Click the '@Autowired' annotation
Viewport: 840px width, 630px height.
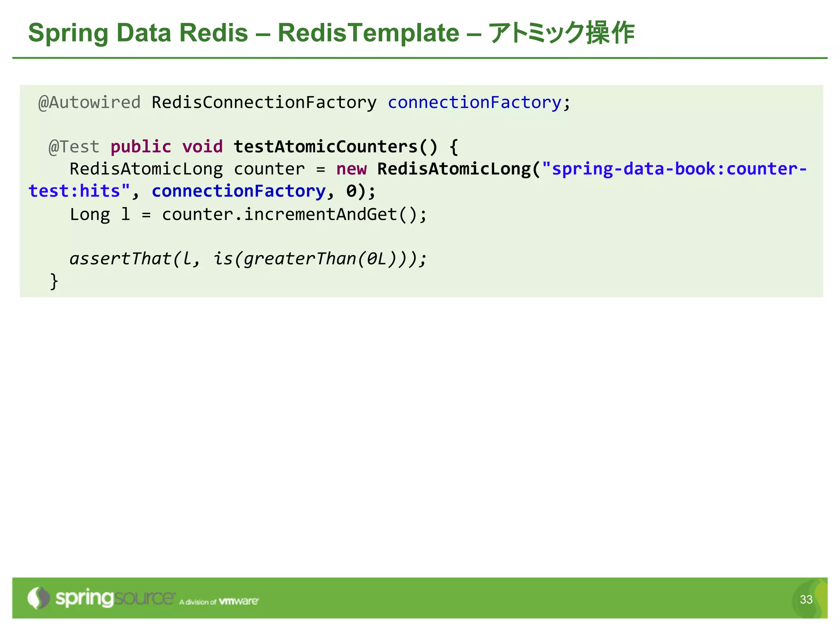point(89,102)
